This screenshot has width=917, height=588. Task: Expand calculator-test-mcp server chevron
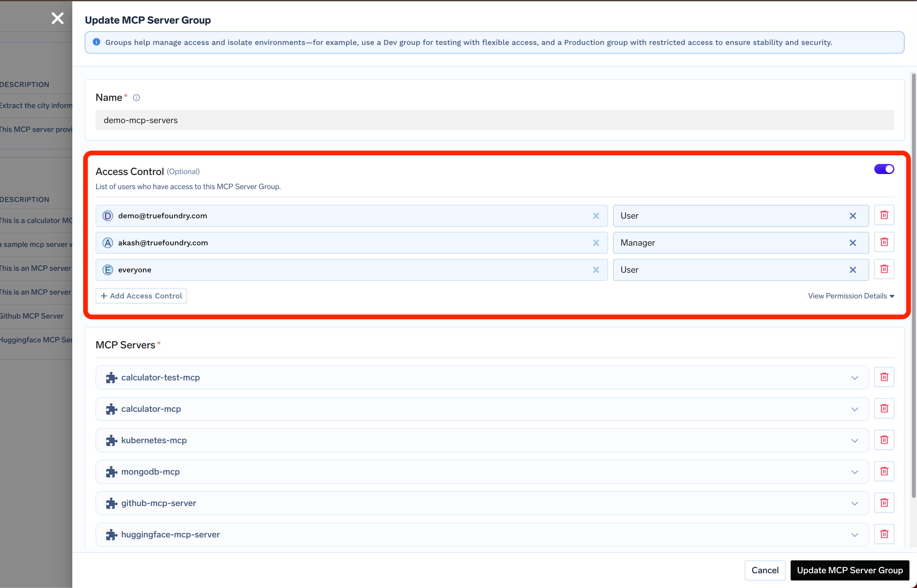[x=854, y=378]
